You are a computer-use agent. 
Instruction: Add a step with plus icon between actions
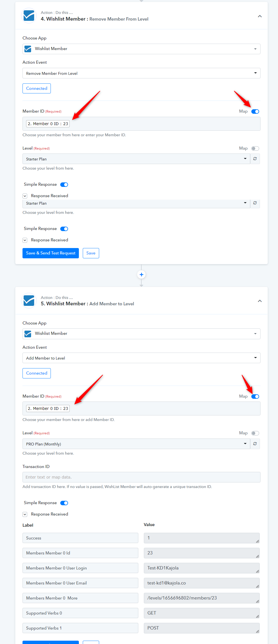click(x=141, y=275)
